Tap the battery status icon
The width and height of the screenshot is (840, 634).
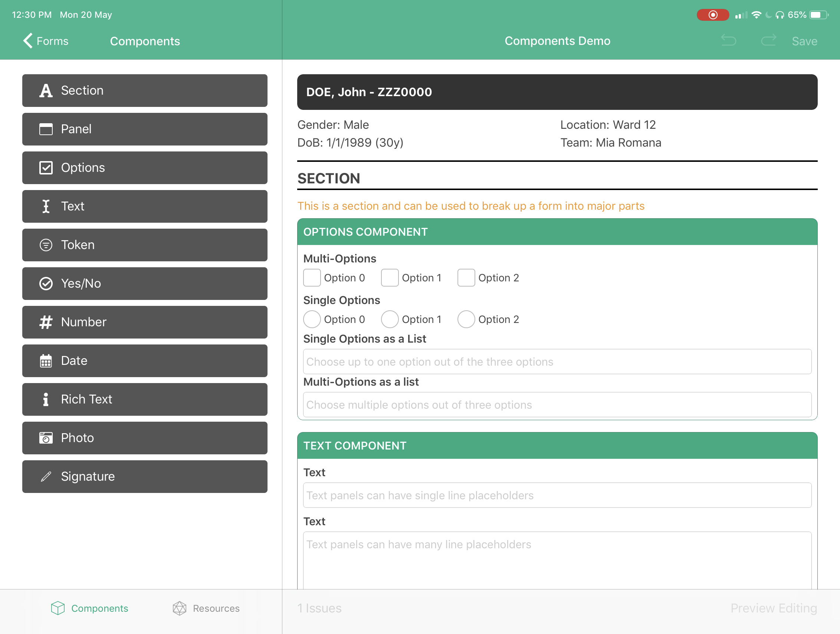[x=819, y=15]
